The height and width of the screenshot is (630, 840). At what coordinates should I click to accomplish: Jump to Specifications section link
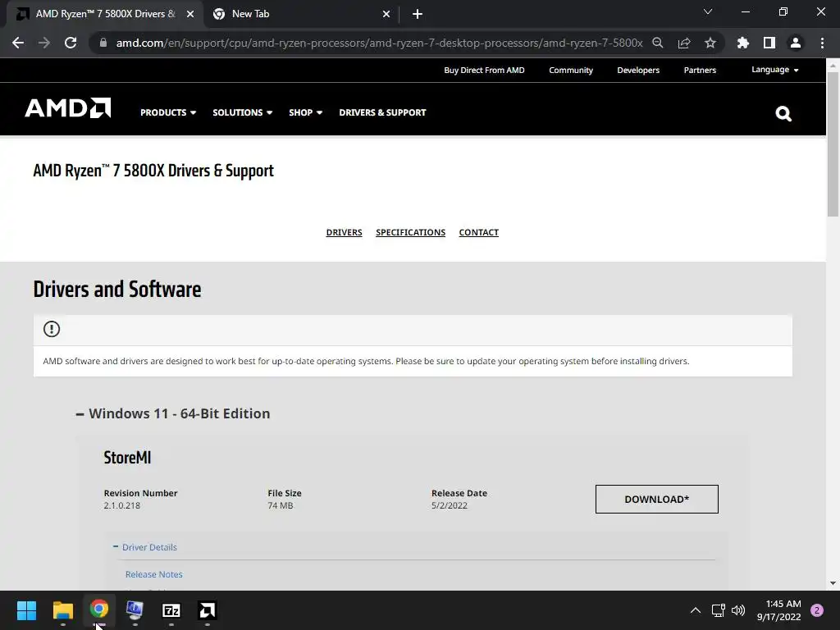click(x=410, y=232)
